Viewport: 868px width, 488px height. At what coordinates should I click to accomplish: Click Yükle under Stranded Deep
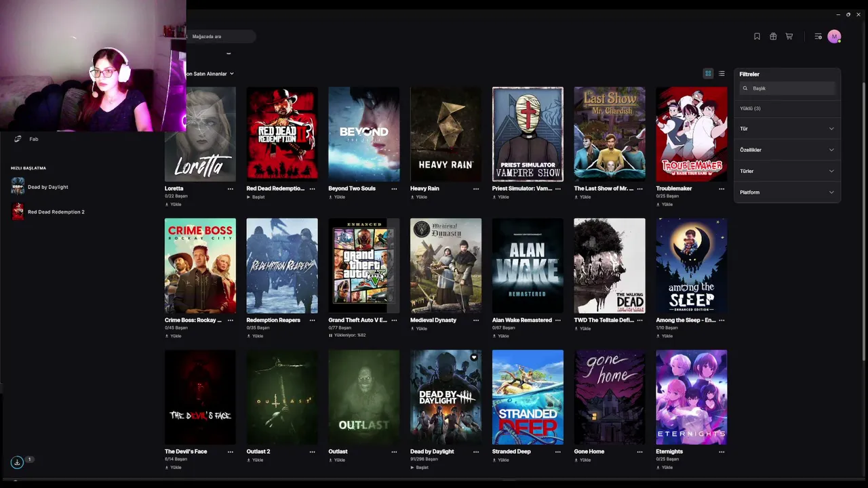[500, 460]
